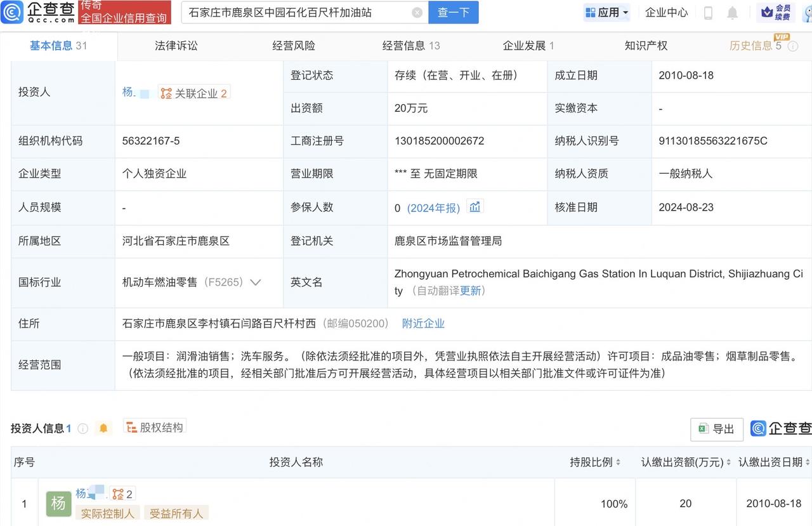The width and height of the screenshot is (812, 526).
Task: Click the bell icon beside 投资人信息
Action: (103, 428)
